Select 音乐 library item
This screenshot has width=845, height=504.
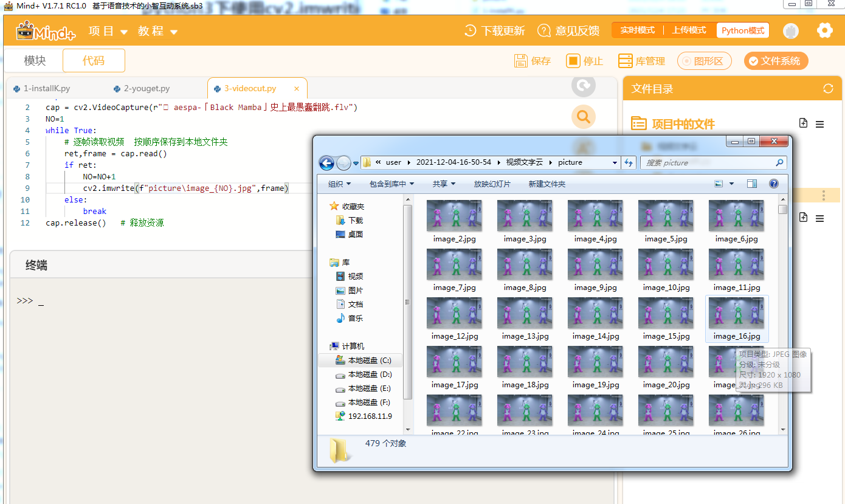[x=350, y=318]
